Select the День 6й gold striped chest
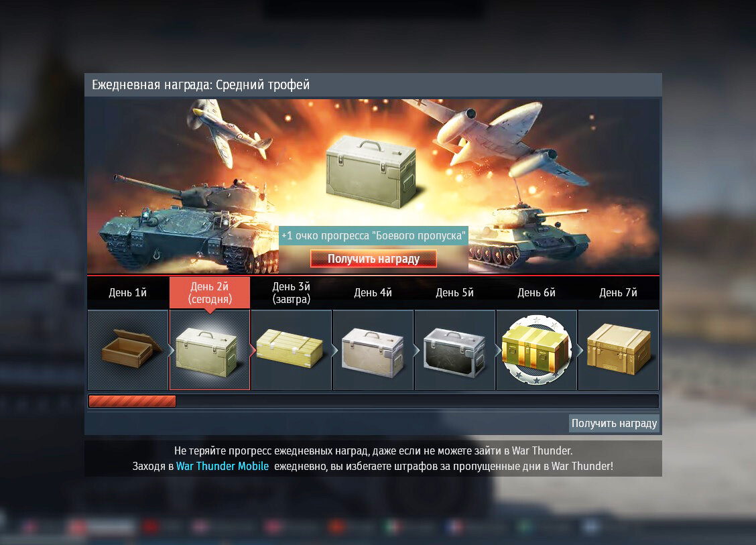756x545 pixels. click(x=537, y=350)
